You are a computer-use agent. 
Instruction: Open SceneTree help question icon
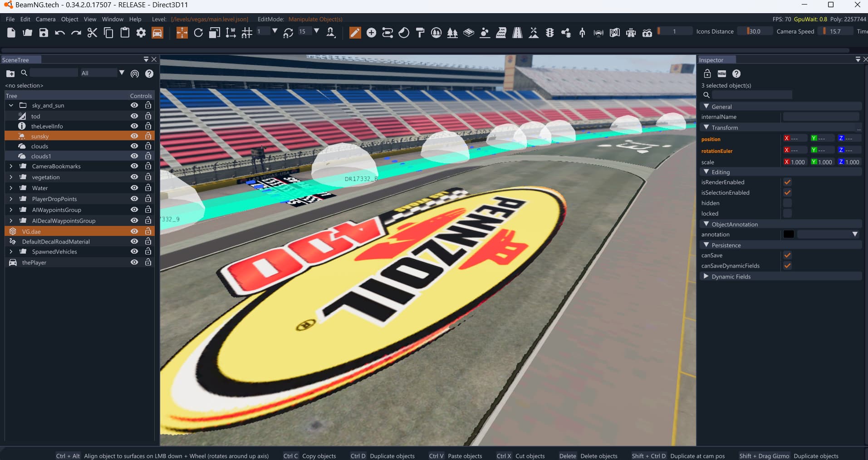click(x=149, y=73)
